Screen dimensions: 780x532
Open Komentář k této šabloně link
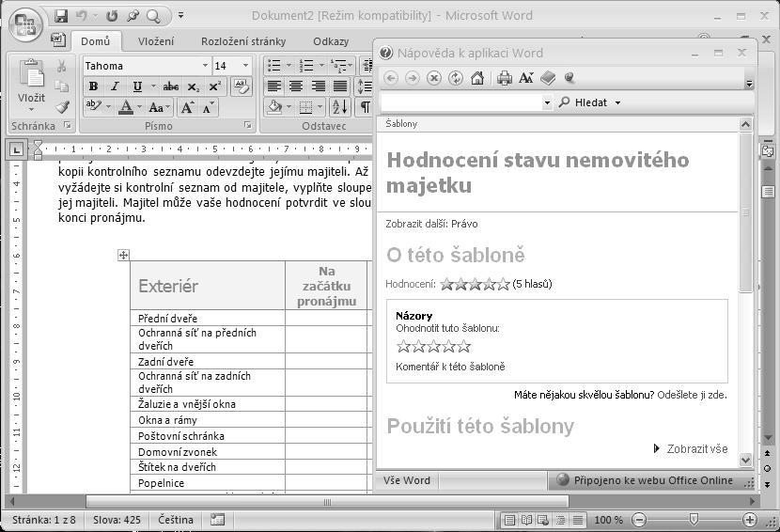pyautogui.click(x=450, y=367)
